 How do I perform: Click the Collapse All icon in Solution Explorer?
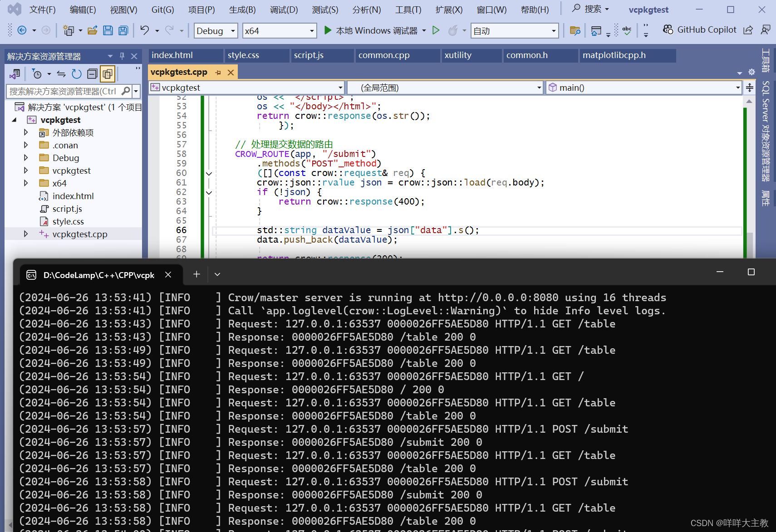tap(92, 73)
